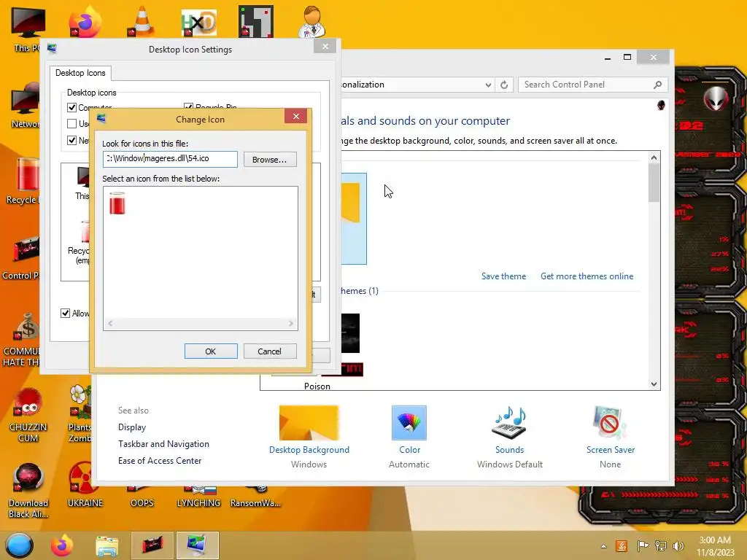Click the Alienware head gadget icon

(716, 98)
